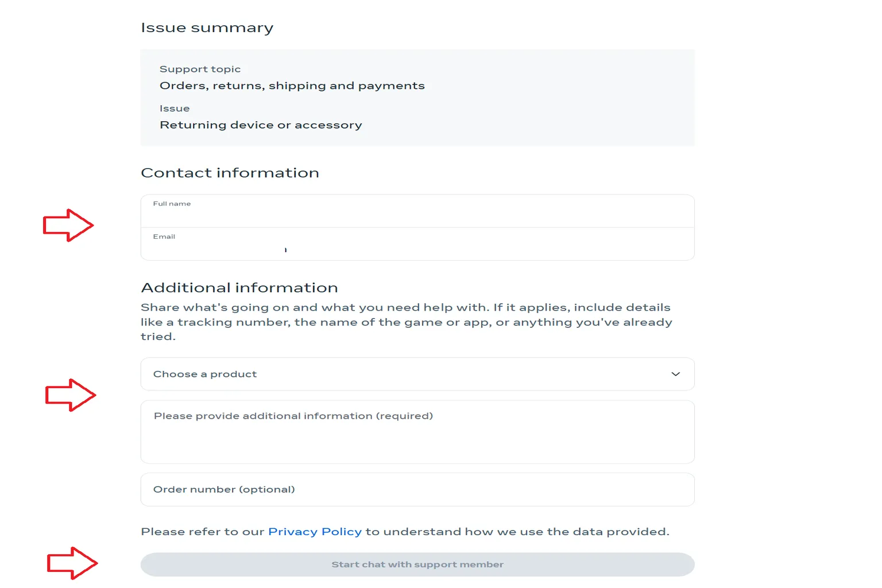Click the Contact information heading
The width and height of the screenshot is (882, 588).
tap(230, 173)
